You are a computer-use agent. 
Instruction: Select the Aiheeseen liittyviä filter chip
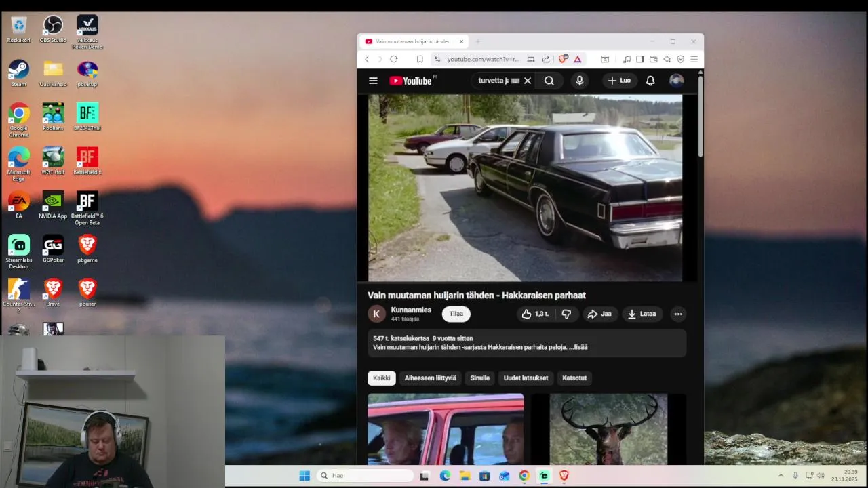pos(431,378)
